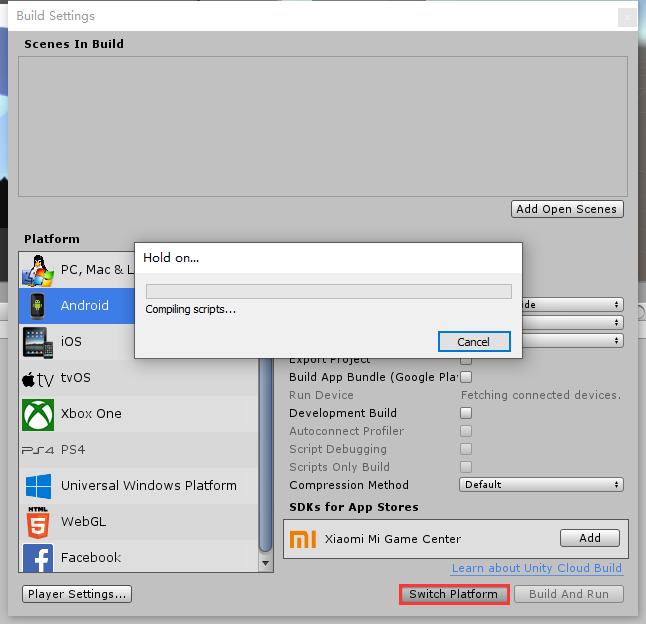646x624 pixels.
Task: Select the Facebook platform label
Action: coord(91,558)
